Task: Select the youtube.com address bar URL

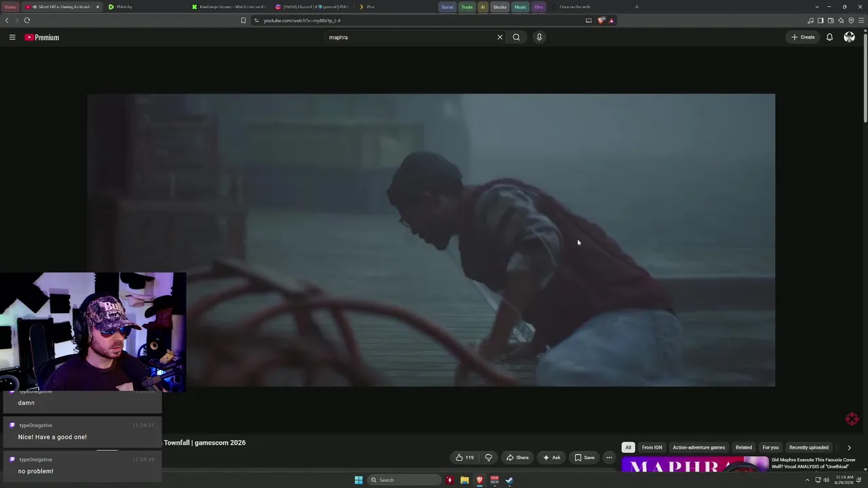Action: tap(302, 20)
